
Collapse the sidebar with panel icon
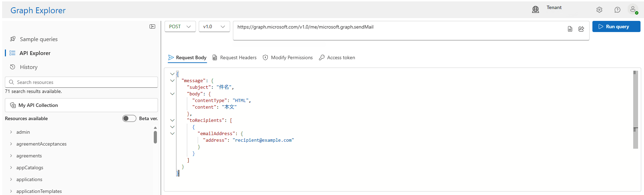pos(152,26)
